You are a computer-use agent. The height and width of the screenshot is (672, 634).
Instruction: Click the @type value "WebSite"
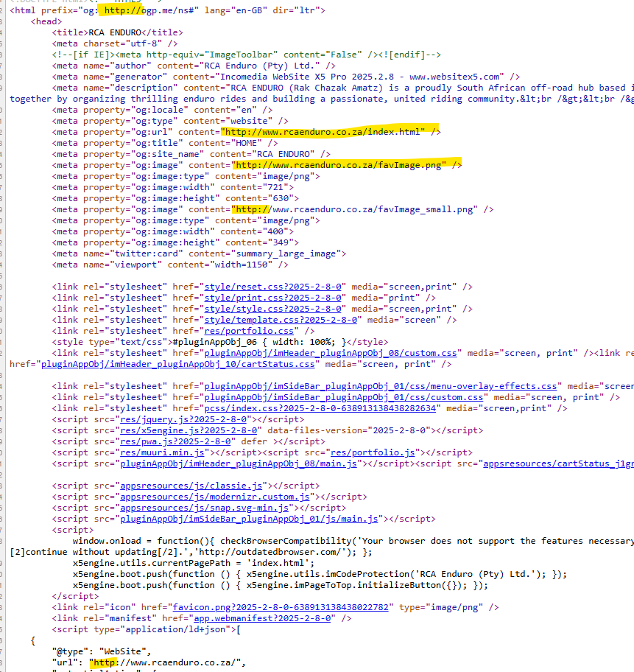(122, 652)
